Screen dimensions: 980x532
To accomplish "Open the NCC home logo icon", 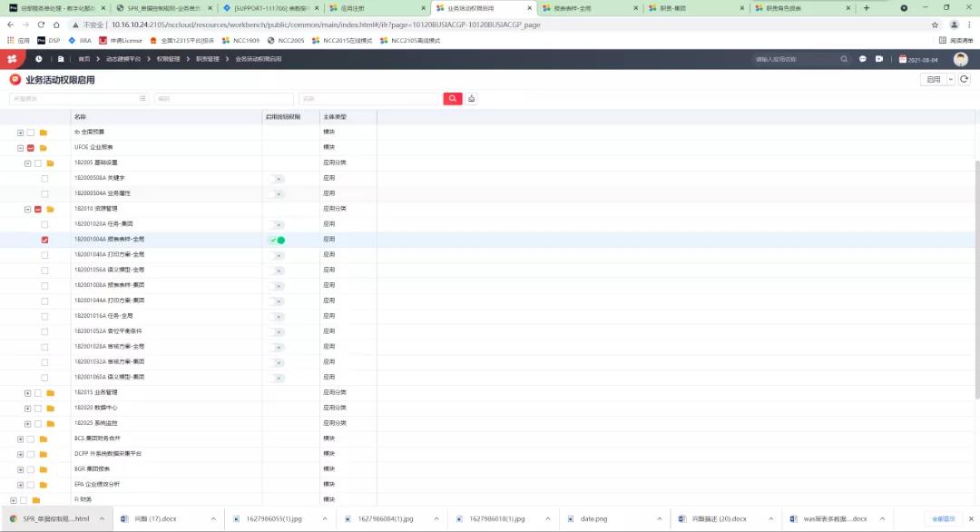I will pos(12,59).
